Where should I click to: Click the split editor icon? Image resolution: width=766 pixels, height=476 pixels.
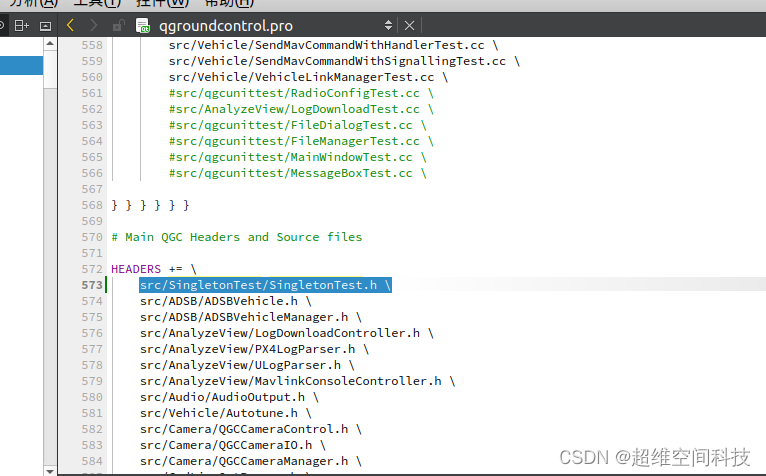pos(21,25)
